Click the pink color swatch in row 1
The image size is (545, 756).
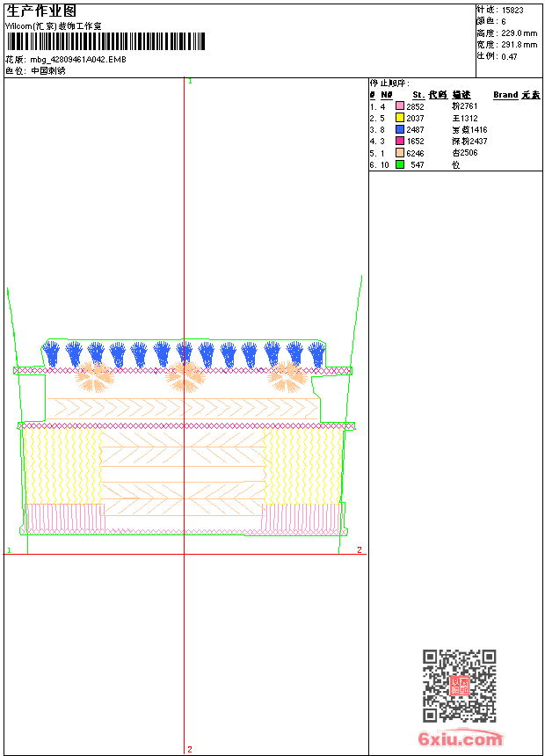pyautogui.click(x=400, y=106)
